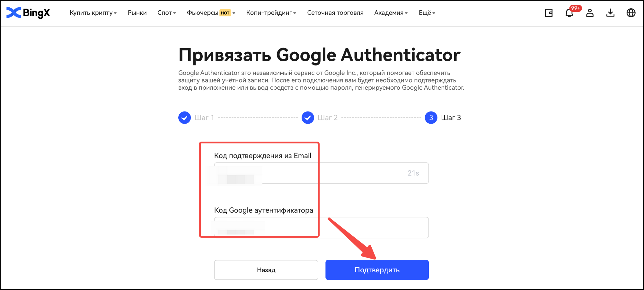Screen dimensions: 644x290
Task: Open Сеточная торговля menu item
Action: click(x=335, y=13)
